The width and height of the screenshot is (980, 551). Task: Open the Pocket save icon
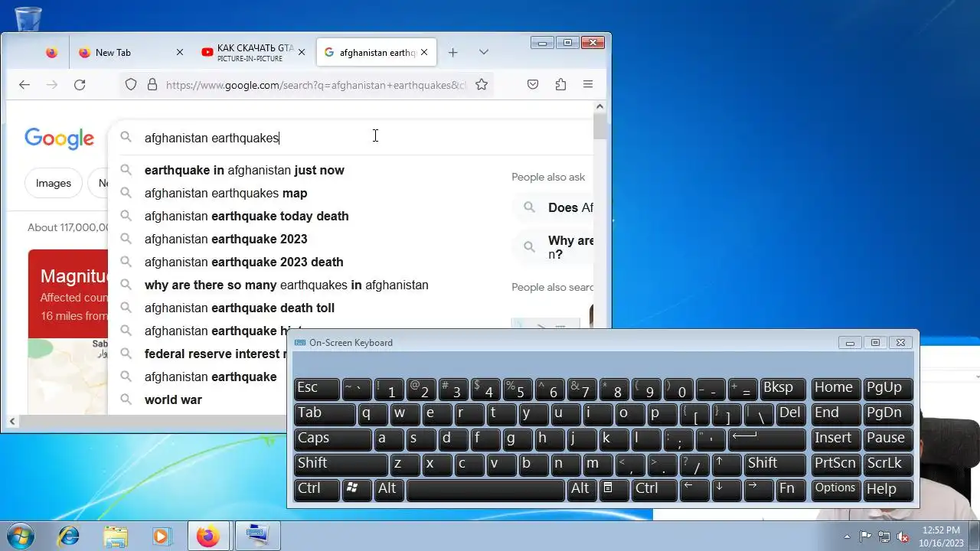pyautogui.click(x=533, y=85)
